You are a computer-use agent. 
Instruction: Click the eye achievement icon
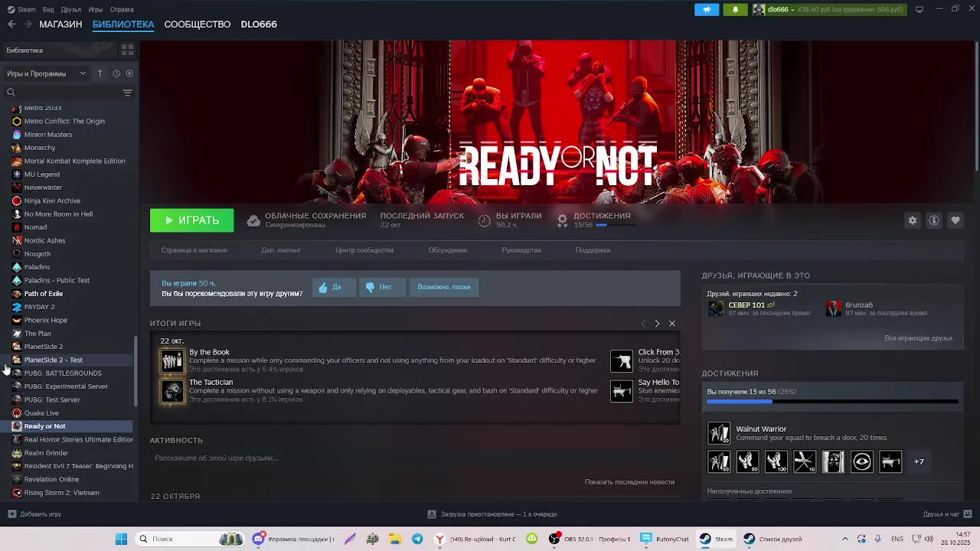tap(862, 461)
